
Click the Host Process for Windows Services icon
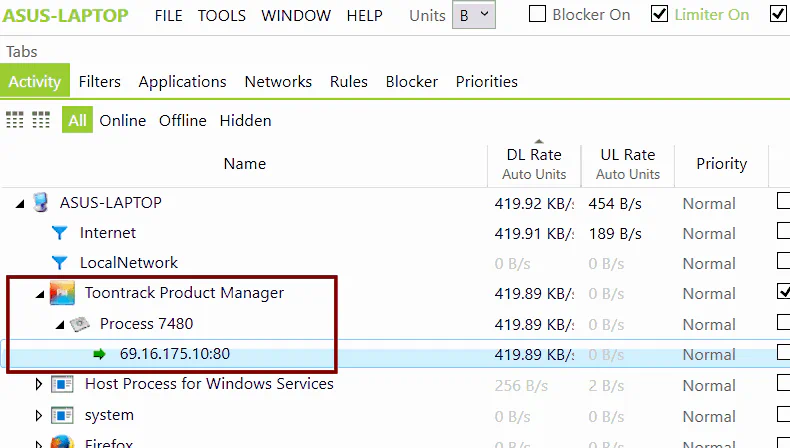(x=62, y=385)
